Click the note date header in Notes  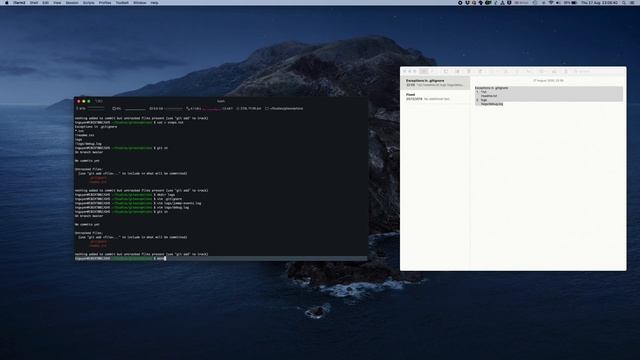pyautogui.click(x=548, y=81)
